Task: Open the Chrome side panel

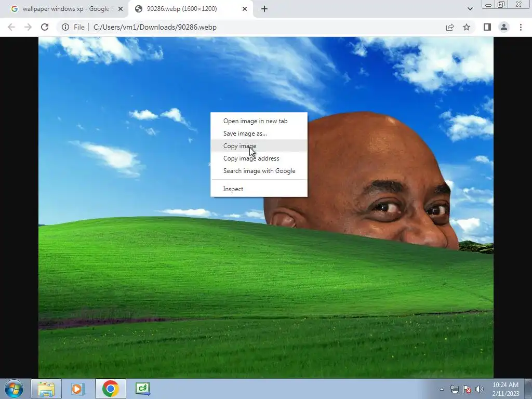Action: (487, 27)
